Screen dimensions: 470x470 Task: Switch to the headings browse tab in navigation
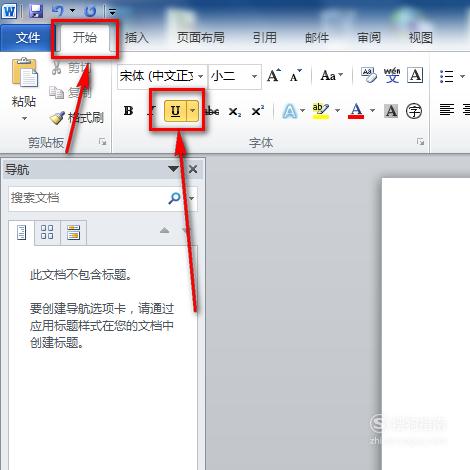click(x=21, y=232)
